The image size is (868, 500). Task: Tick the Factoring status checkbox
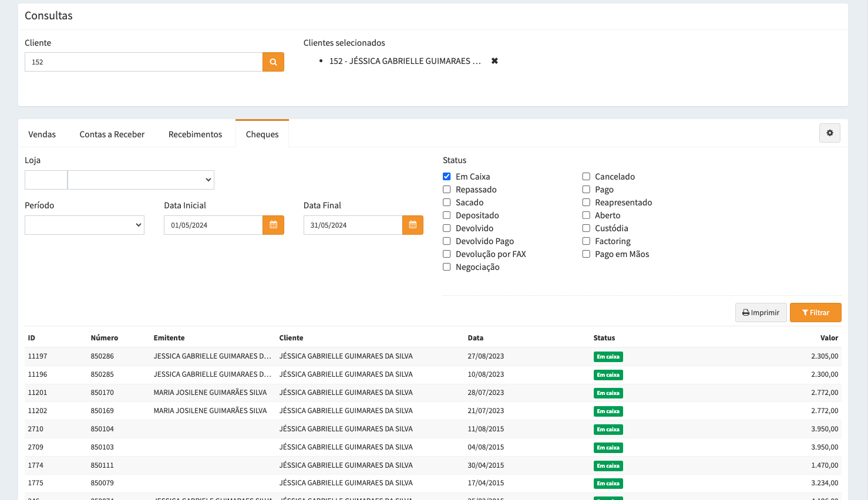[586, 241]
